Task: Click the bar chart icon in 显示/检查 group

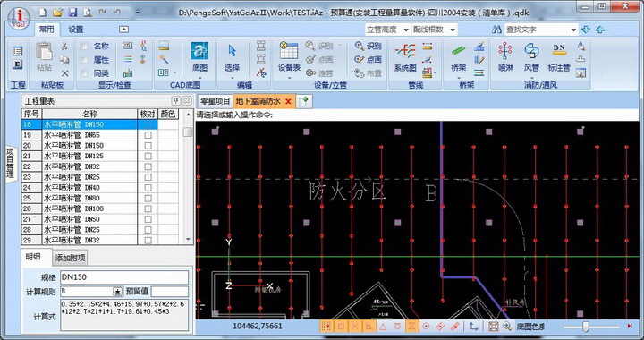Action: (128, 73)
